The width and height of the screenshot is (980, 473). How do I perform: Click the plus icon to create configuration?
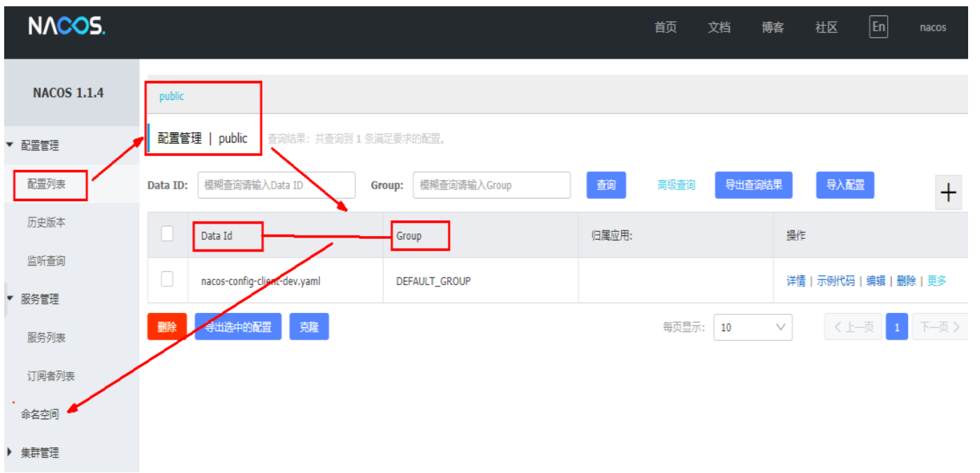pos(948,192)
